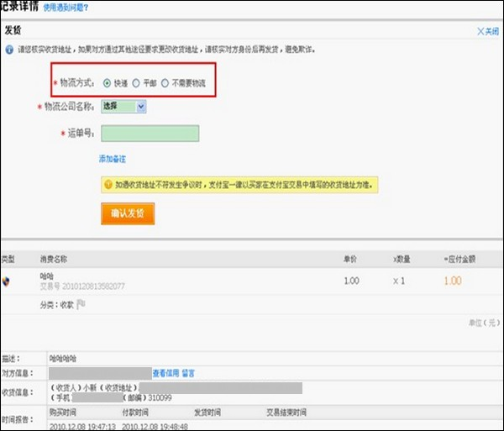Click the 记录详情 page heading
The image size is (504, 431).
coord(18,7)
